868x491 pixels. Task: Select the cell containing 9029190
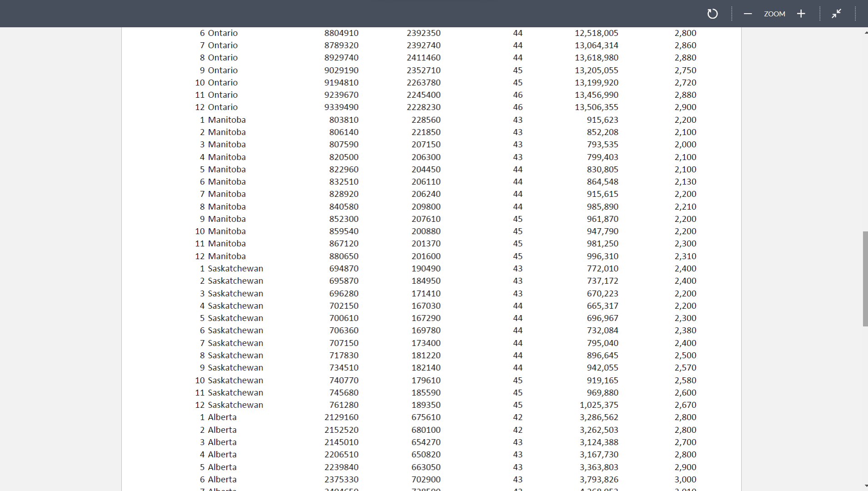[x=341, y=70]
